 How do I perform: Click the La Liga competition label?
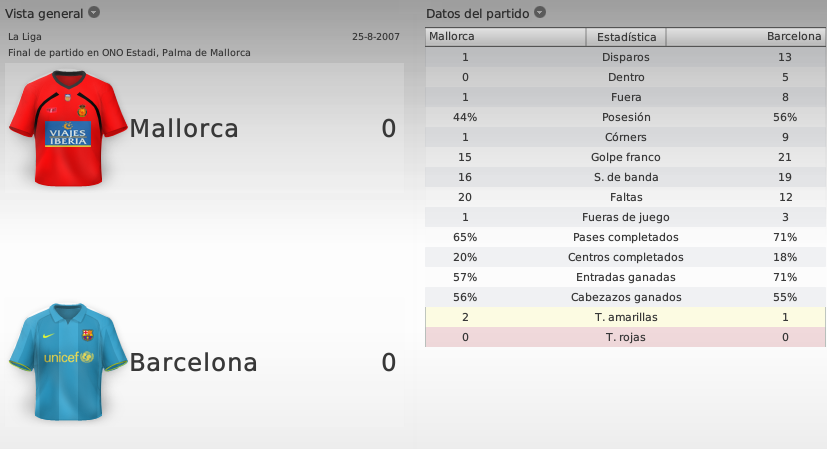click(x=25, y=36)
